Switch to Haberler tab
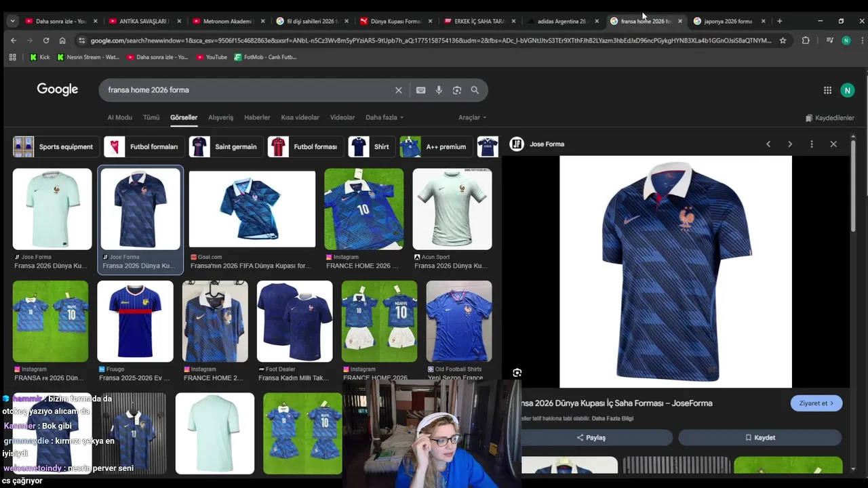 click(257, 117)
